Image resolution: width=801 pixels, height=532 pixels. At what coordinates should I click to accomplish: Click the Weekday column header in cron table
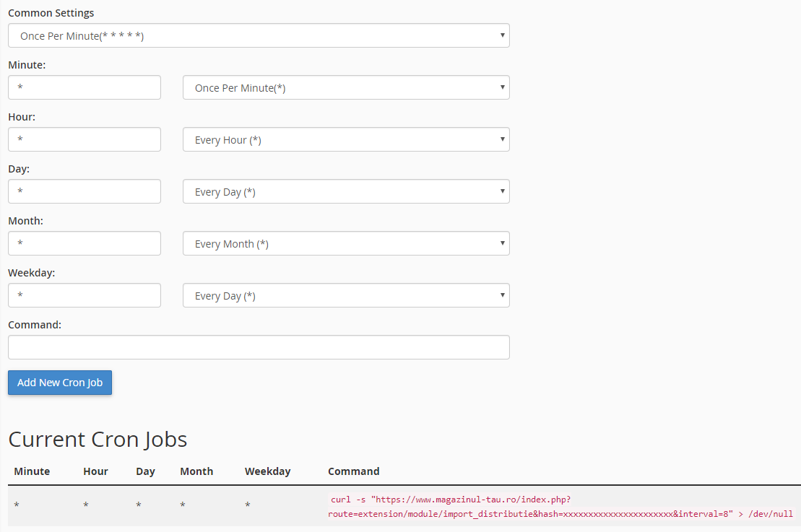pyautogui.click(x=267, y=471)
